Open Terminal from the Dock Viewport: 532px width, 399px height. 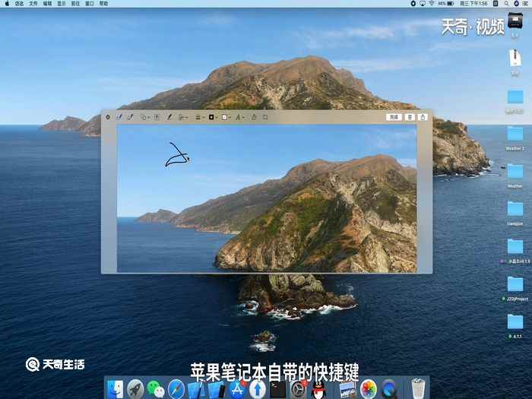(x=278, y=389)
